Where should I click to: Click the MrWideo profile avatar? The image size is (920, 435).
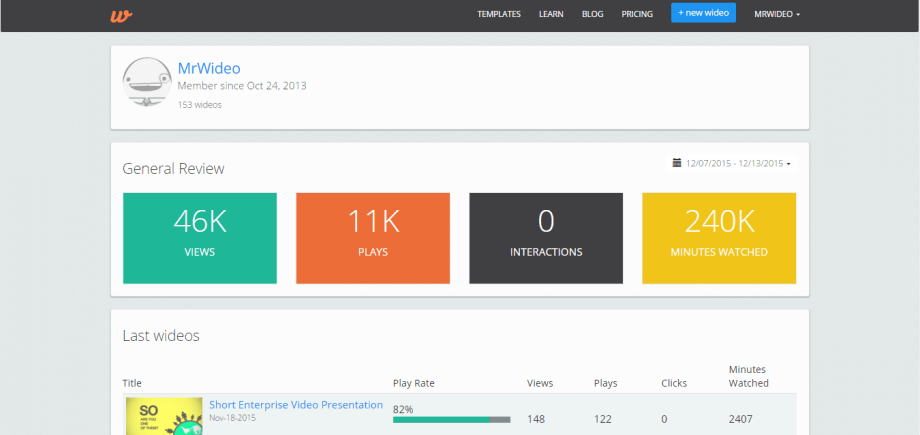point(146,82)
